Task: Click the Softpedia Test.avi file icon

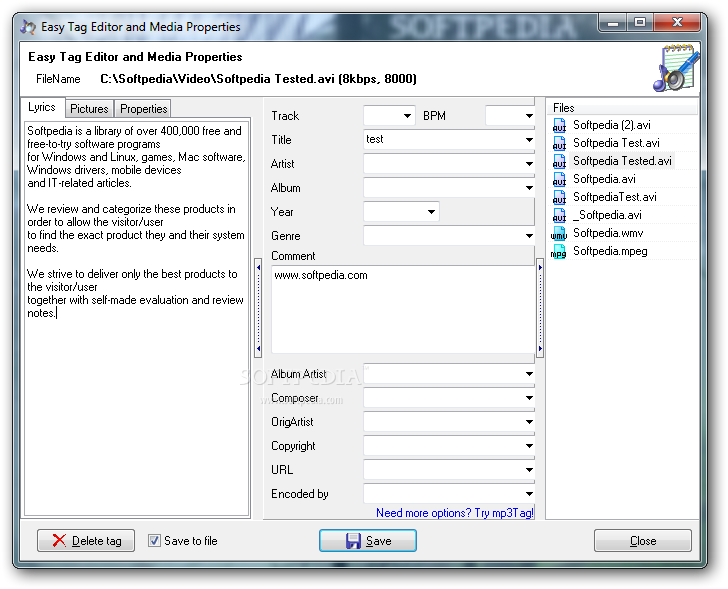Action: click(559, 143)
